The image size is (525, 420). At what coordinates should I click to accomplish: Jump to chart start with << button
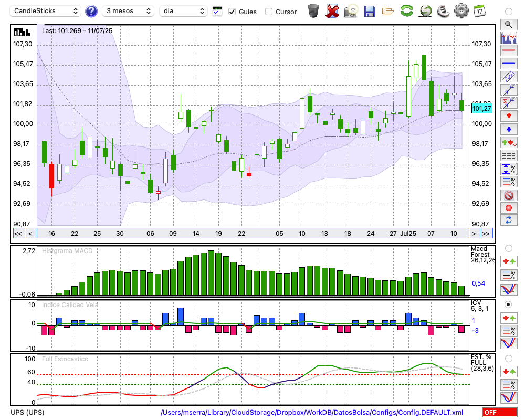18,234
